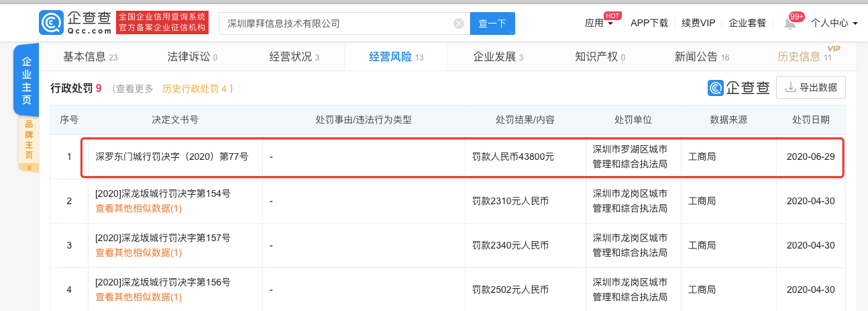Screen dimensions: 868x311
Task: Click document number [2020]深龙坂城行罚决字第156号
Action: pos(163,282)
